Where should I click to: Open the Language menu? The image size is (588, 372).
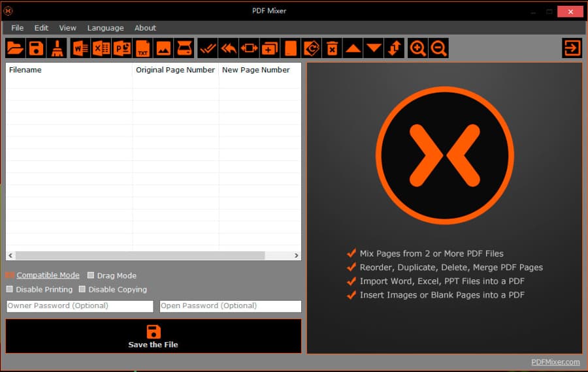click(x=105, y=27)
